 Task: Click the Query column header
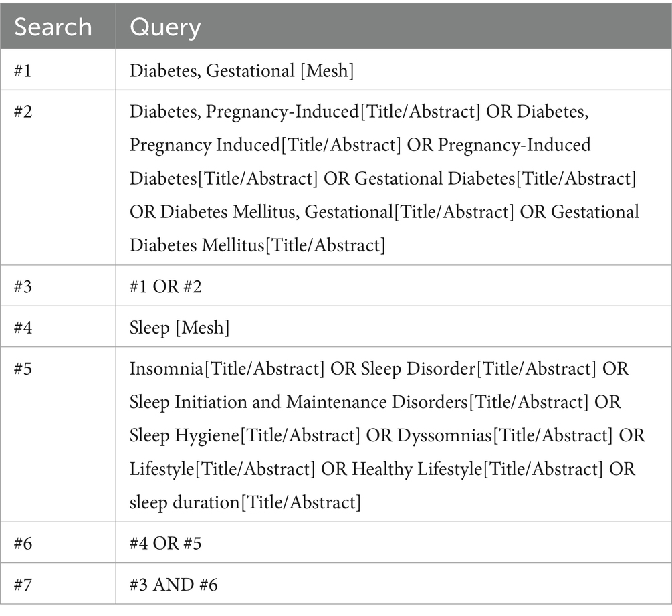pyautogui.click(x=165, y=28)
